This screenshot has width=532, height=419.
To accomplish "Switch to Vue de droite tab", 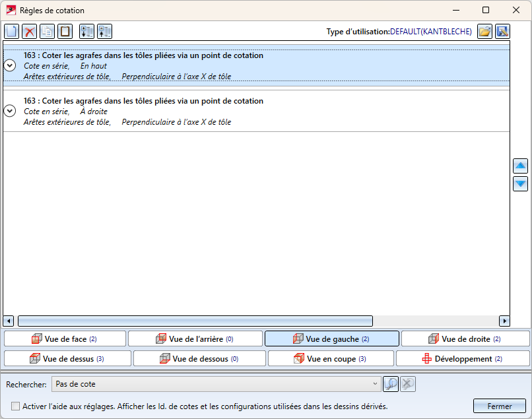I will click(465, 339).
